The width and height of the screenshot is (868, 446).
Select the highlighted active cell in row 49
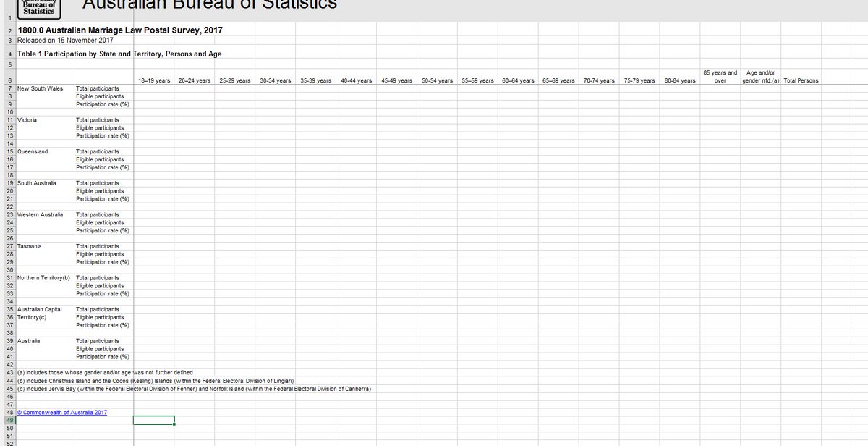(154, 420)
